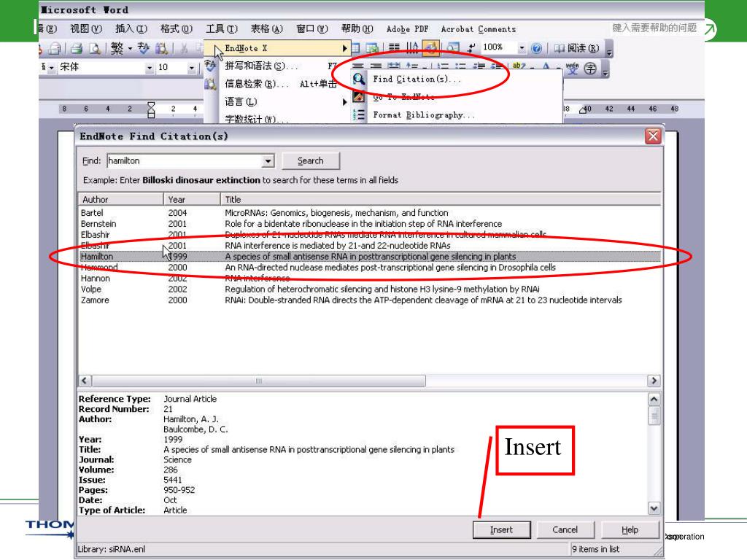747x560 pixels.
Task: Click the 阅读 Reading layout button
Action: tap(576, 48)
